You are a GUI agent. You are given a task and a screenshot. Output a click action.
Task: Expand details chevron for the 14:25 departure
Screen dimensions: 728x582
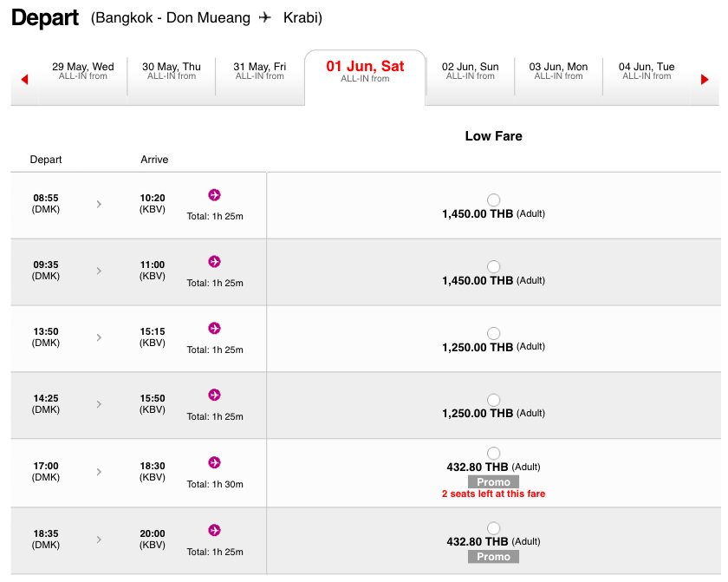tap(99, 404)
